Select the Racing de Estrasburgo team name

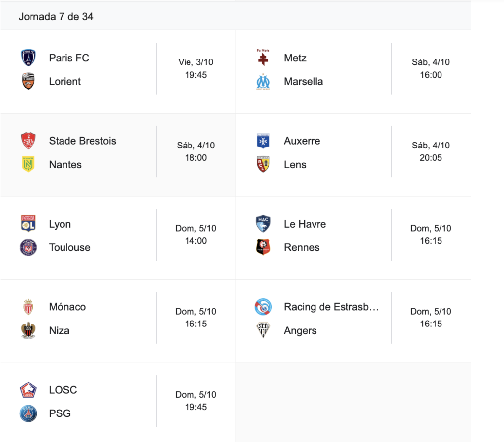pyautogui.click(x=331, y=307)
